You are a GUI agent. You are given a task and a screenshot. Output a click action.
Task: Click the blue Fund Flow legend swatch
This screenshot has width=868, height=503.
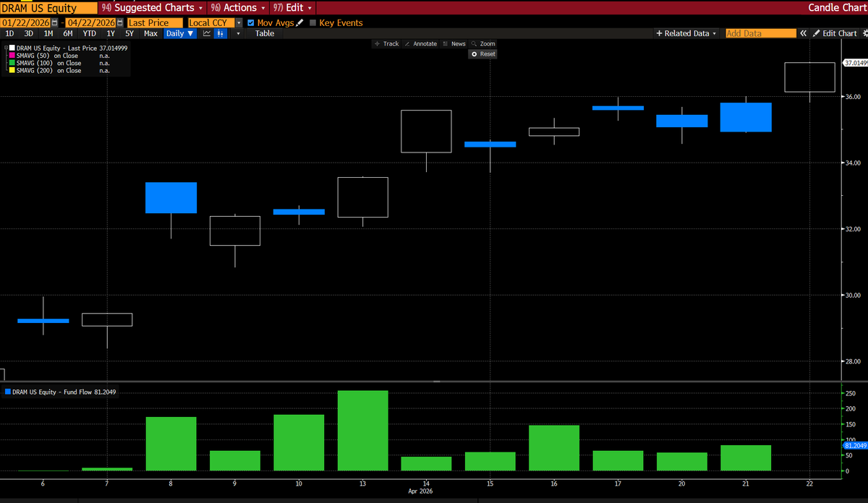(x=8, y=392)
